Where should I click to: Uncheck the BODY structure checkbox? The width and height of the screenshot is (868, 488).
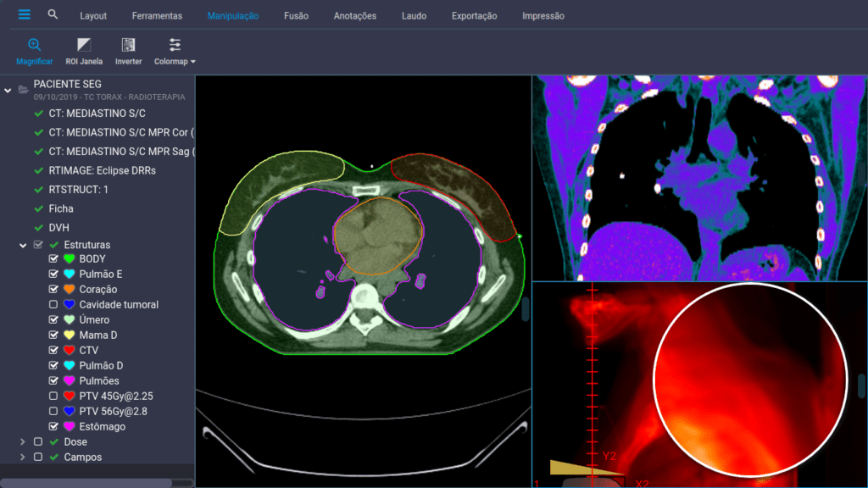[53, 259]
